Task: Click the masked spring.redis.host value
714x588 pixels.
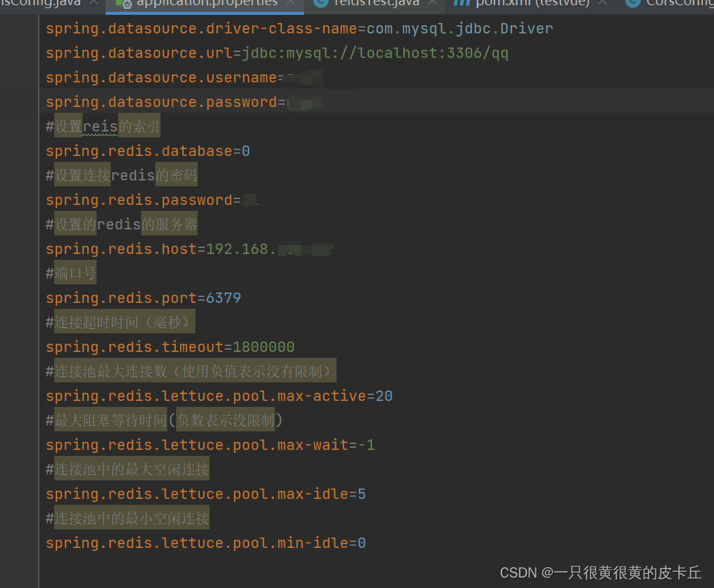Action: coord(305,248)
